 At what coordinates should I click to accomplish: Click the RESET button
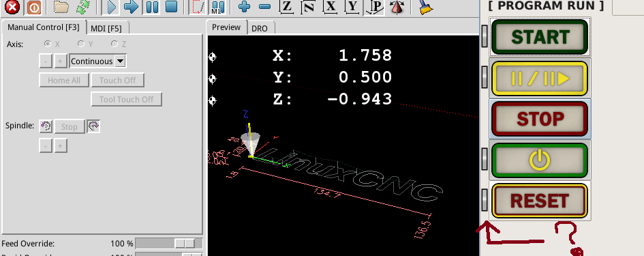[x=540, y=201]
